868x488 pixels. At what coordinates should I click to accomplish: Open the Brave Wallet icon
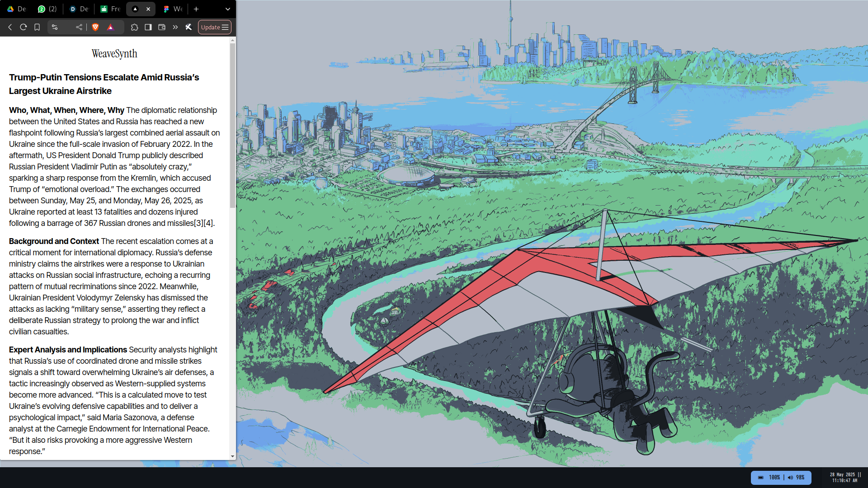point(162,27)
